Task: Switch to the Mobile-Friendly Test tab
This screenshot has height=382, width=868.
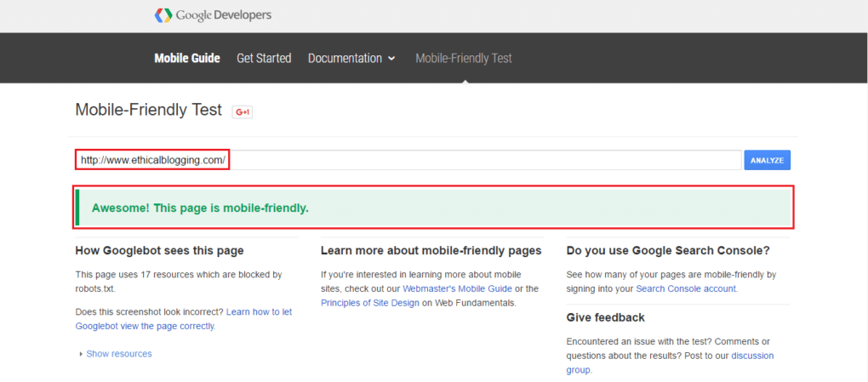Action: pyautogui.click(x=463, y=58)
